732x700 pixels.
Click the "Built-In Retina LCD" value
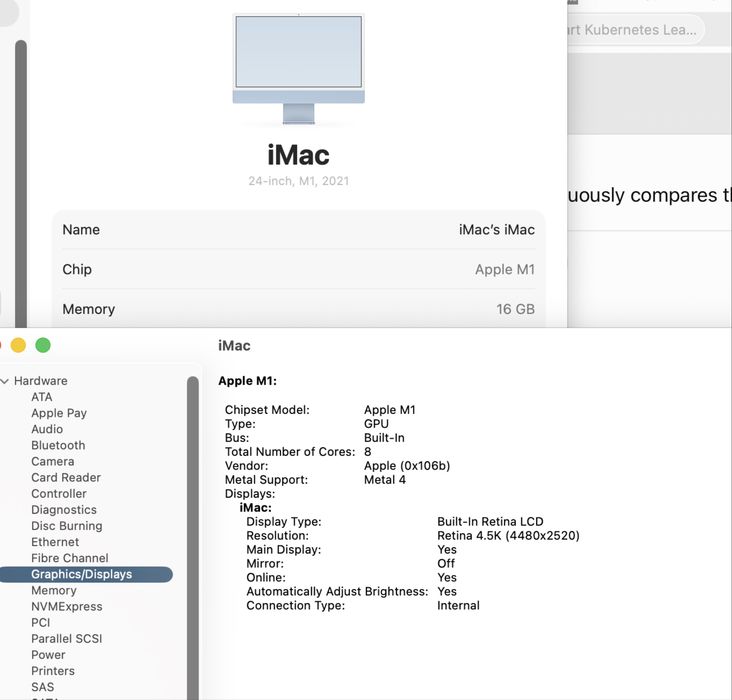490,522
